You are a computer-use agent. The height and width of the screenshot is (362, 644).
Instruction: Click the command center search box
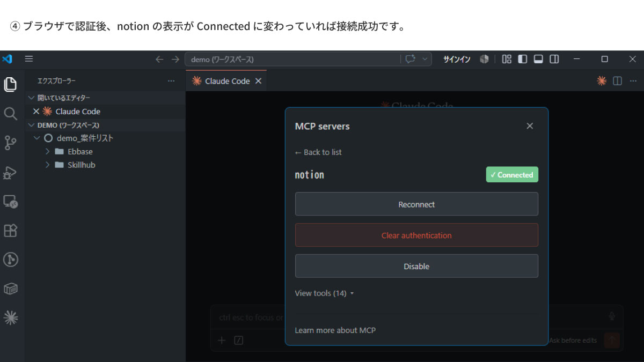pyautogui.click(x=292, y=60)
